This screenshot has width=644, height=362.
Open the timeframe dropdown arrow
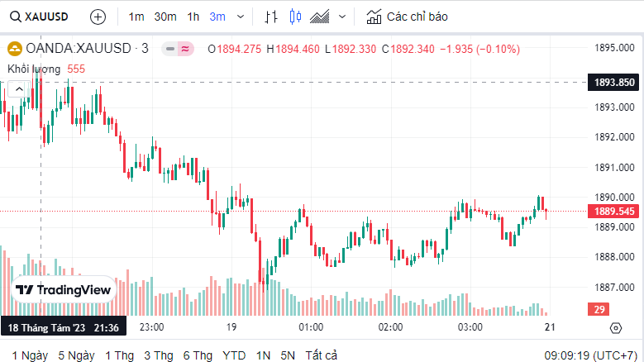(x=241, y=17)
